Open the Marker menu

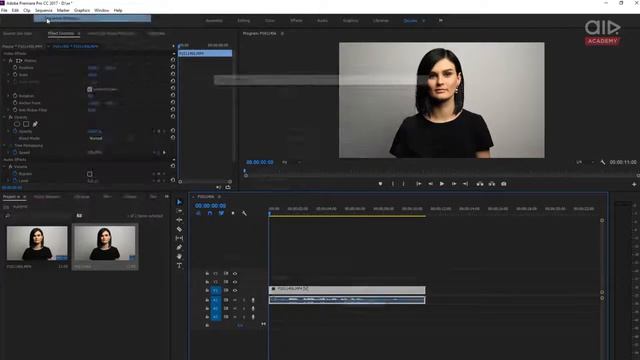click(63, 10)
